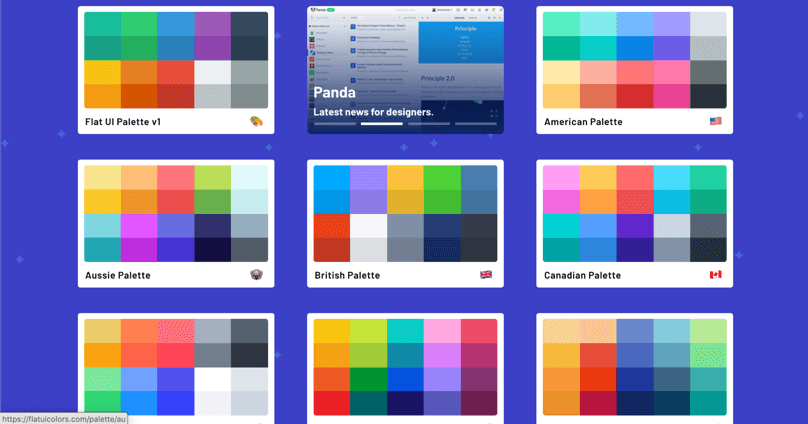Jump to the last slide indicator in the Panda card
This screenshot has height=424, width=808.
476,124
